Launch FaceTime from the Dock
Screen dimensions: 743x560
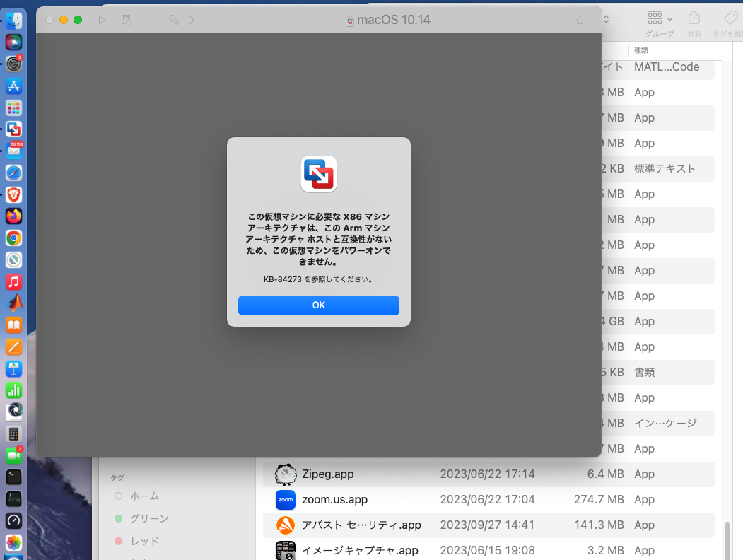(x=13, y=456)
